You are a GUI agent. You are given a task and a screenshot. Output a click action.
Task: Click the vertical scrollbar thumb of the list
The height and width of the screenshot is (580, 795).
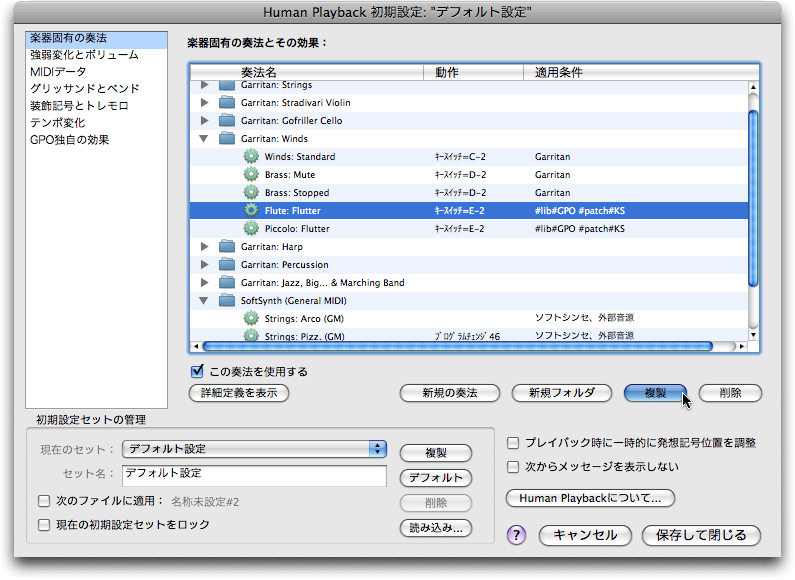click(753, 199)
